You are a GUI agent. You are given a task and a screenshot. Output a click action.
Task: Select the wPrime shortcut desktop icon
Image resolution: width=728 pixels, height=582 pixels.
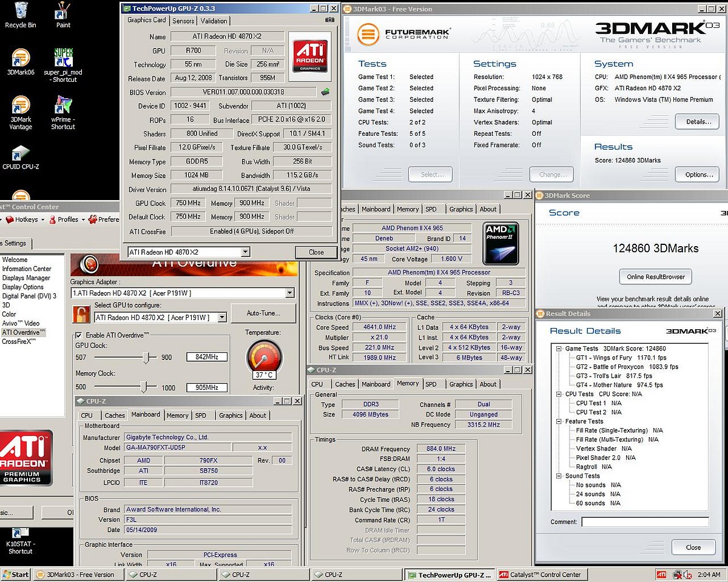(x=63, y=113)
